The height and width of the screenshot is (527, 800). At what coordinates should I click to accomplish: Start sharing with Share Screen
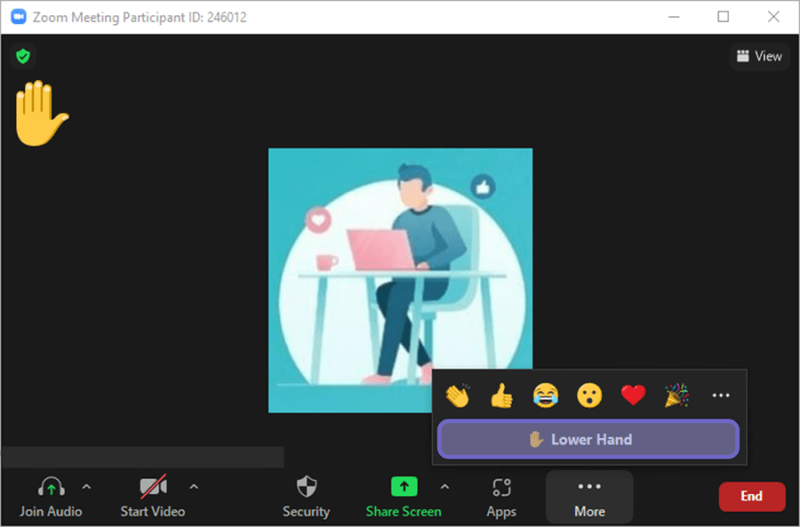[x=404, y=496]
